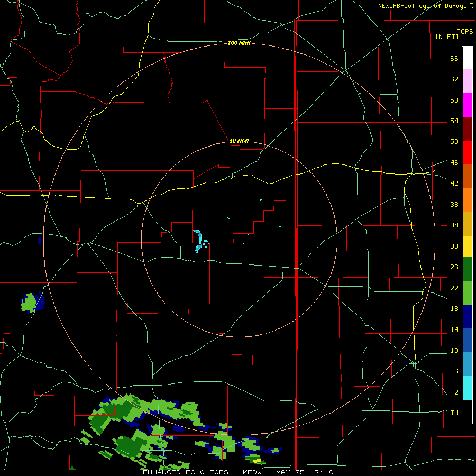Click the KFDX station ID in caption
Image resolution: width=476 pixels, height=476 pixels.
coord(253,472)
